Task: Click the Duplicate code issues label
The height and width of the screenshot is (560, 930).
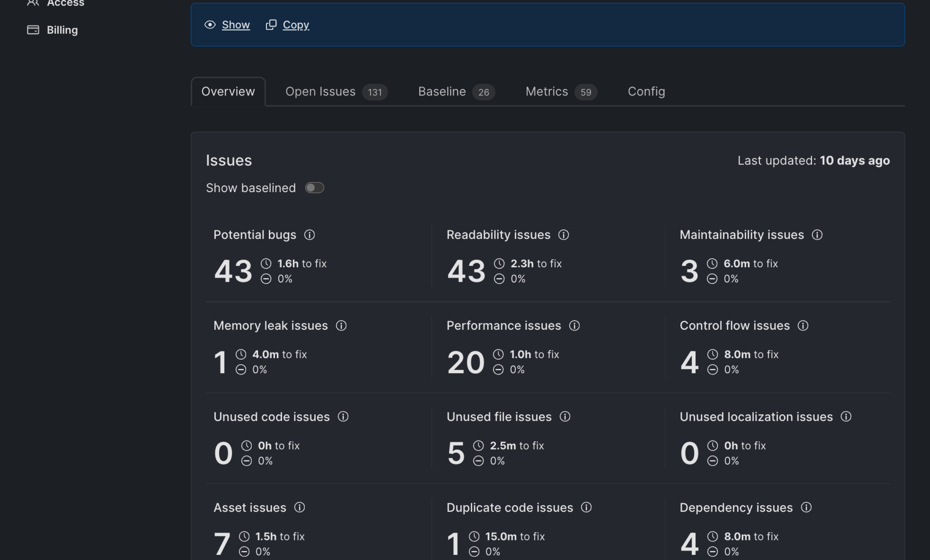Action: tap(510, 508)
